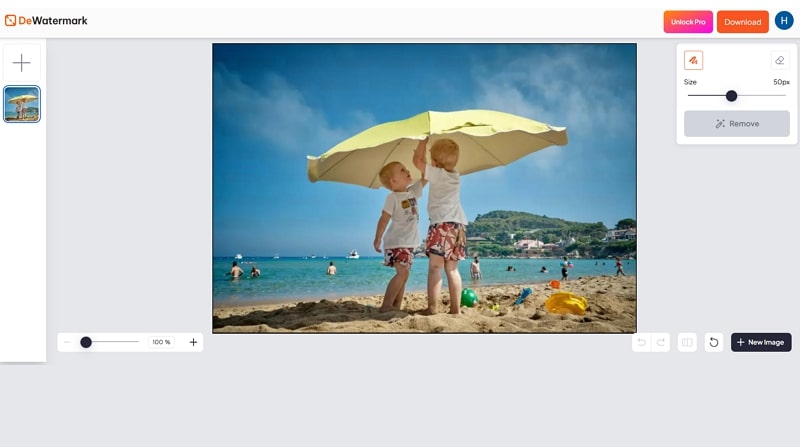Select the eraser tool icon
This screenshot has height=447, width=800.
pos(780,60)
